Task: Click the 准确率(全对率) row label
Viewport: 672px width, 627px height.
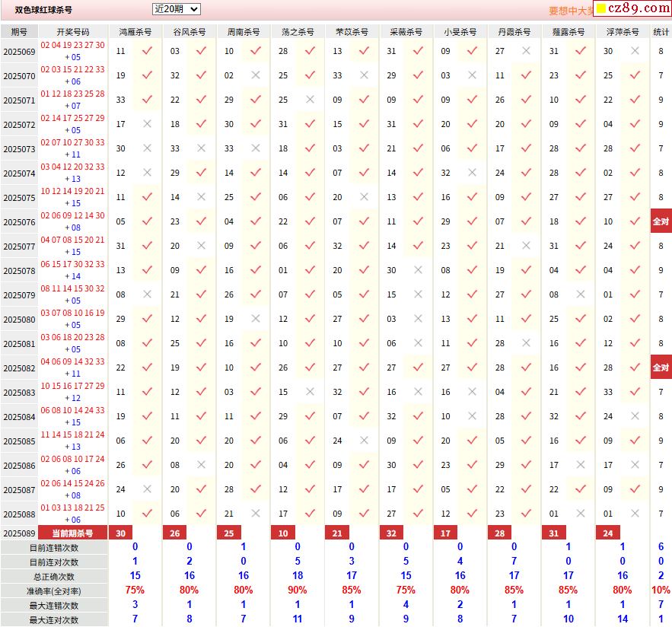Action: coord(54,591)
